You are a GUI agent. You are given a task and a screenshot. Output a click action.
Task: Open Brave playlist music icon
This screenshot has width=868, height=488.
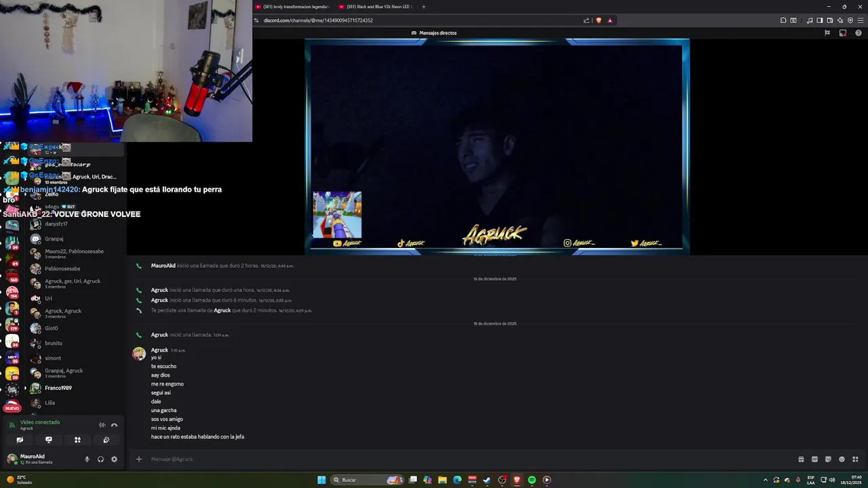(x=810, y=20)
